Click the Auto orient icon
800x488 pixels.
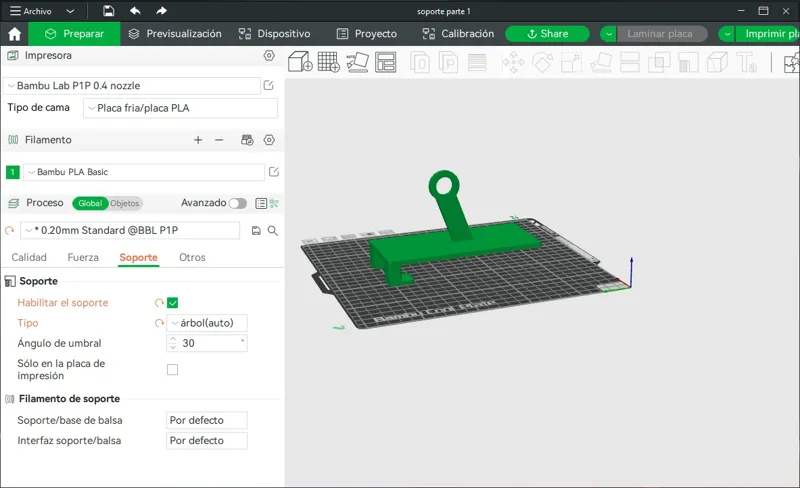(357, 62)
